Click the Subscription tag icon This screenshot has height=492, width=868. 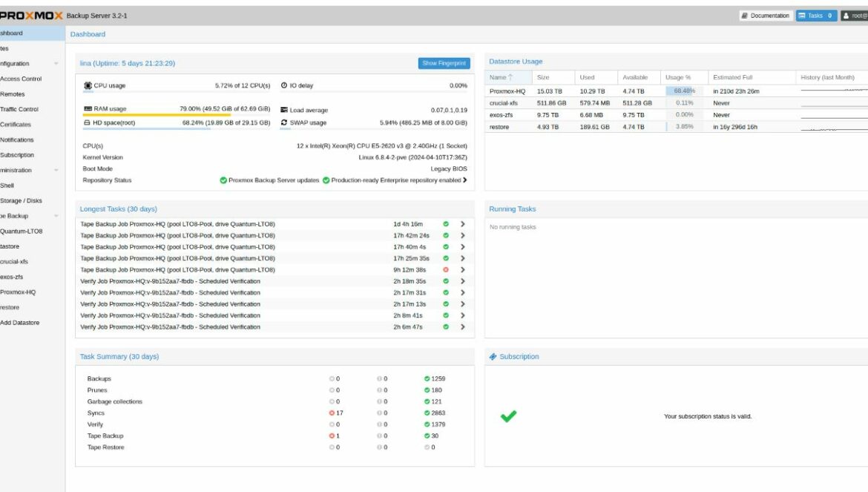click(493, 356)
